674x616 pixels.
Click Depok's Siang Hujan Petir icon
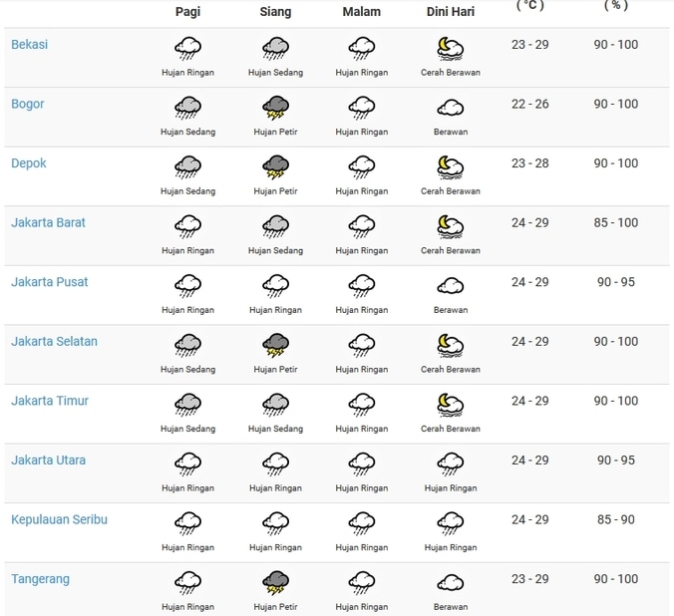click(275, 166)
